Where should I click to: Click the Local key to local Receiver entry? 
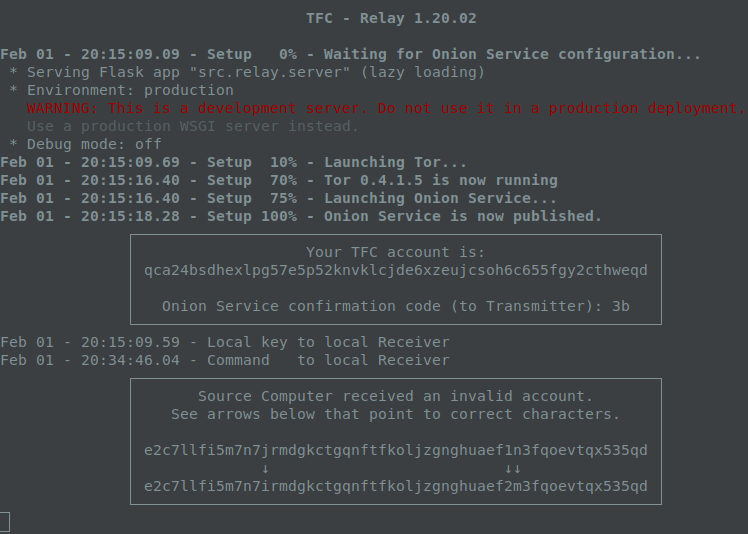click(225, 343)
